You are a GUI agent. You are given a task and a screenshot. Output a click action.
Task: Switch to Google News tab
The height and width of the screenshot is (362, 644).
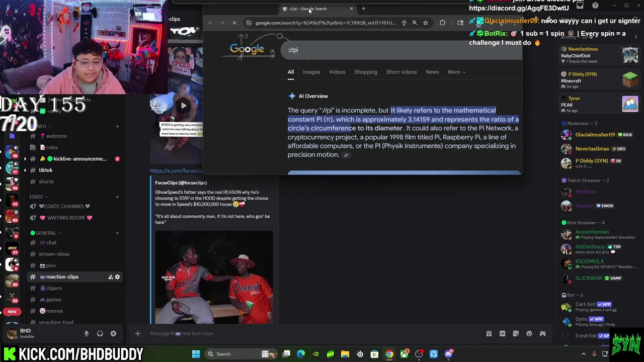pyautogui.click(x=432, y=72)
